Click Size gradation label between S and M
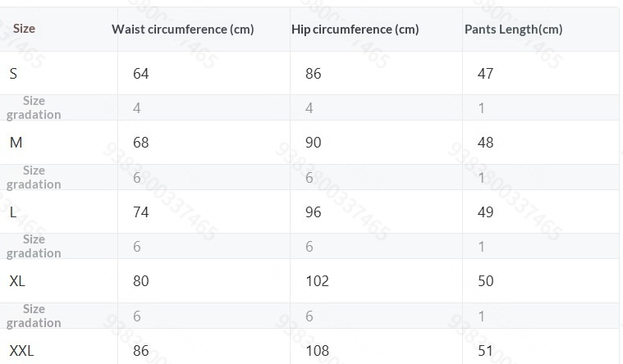Viewport: 623px width, 364px height. coord(34,107)
